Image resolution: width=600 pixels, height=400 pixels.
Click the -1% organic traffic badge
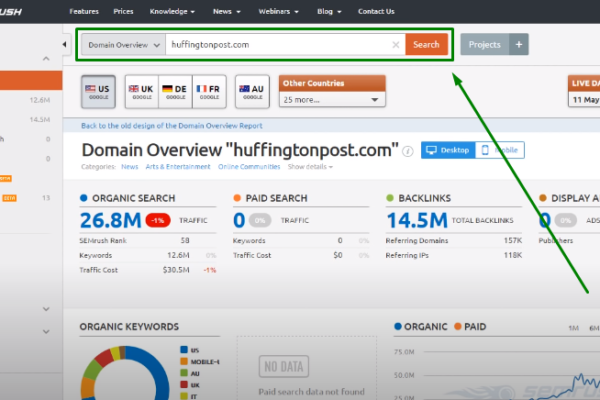click(x=158, y=220)
